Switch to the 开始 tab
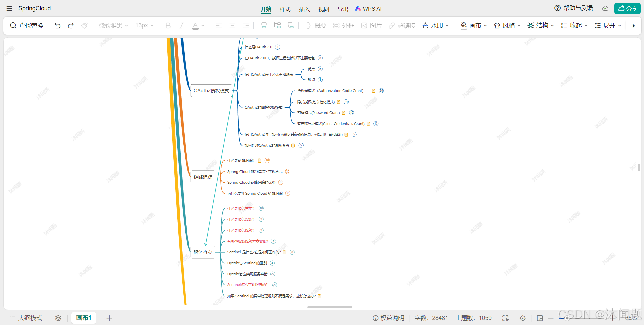 click(x=266, y=9)
